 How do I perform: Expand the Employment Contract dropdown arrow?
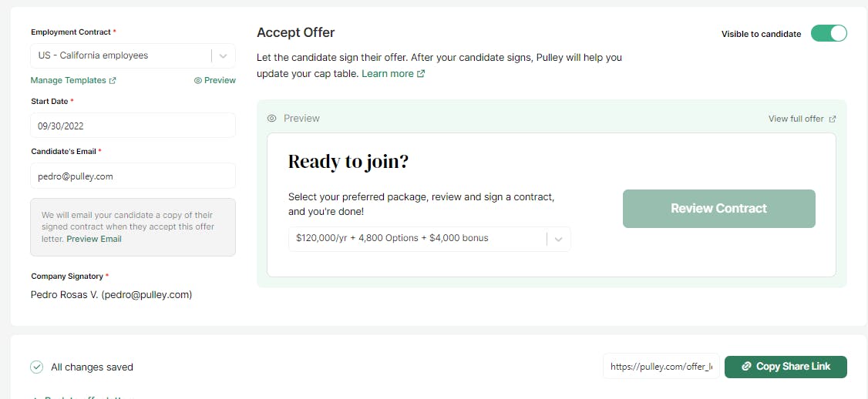(223, 55)
